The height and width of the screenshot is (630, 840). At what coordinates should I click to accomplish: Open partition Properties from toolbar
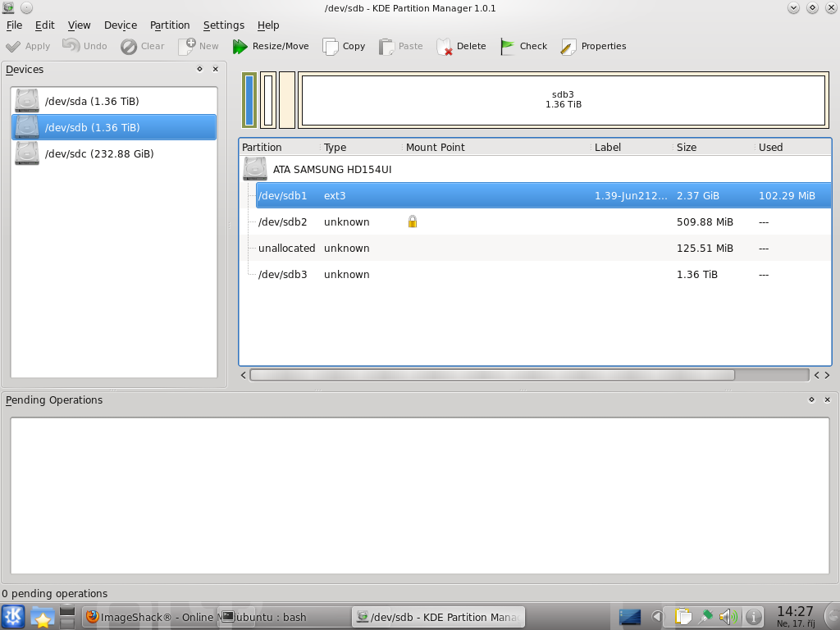pyautogui.click(x=594, y=46)
